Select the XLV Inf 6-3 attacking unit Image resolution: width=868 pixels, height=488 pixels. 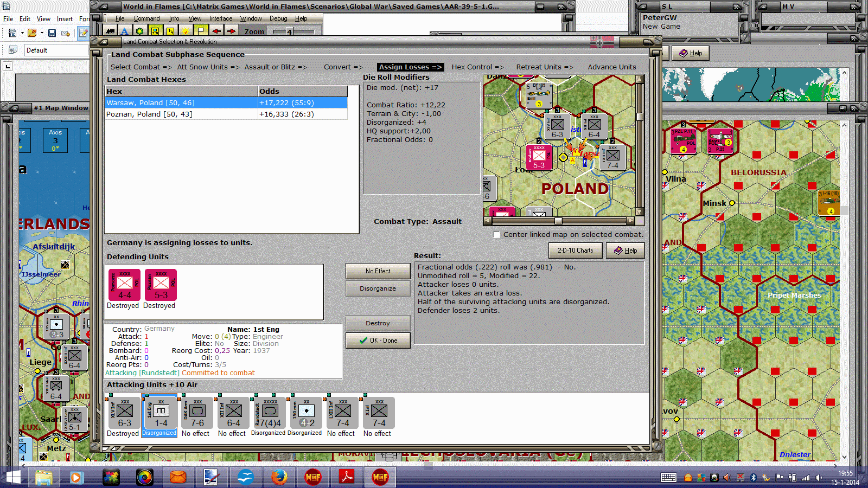point(124,413)
